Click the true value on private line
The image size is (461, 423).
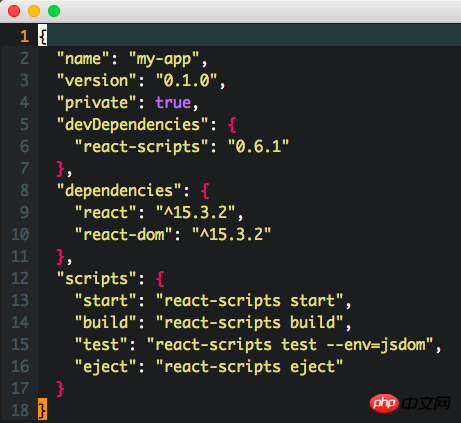(173, 102)
